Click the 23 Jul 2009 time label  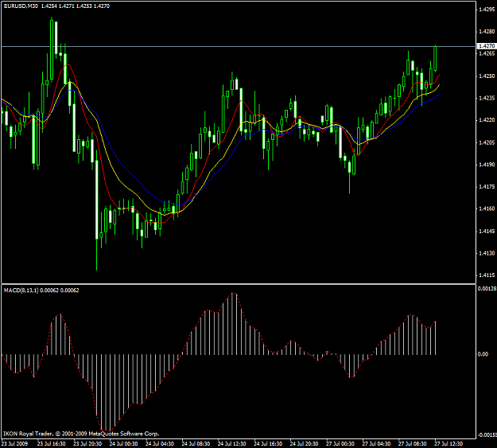(14, 443)
